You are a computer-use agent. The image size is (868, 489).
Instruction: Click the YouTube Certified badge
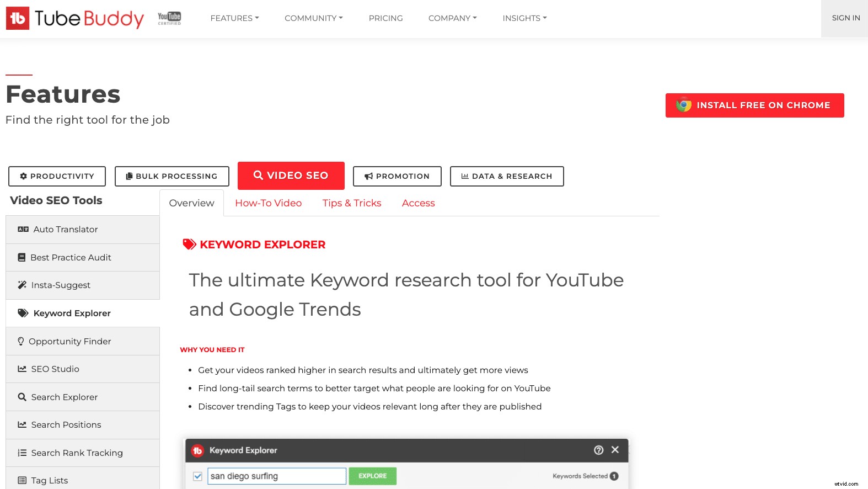pyautogui.click(x=169, y=18)
